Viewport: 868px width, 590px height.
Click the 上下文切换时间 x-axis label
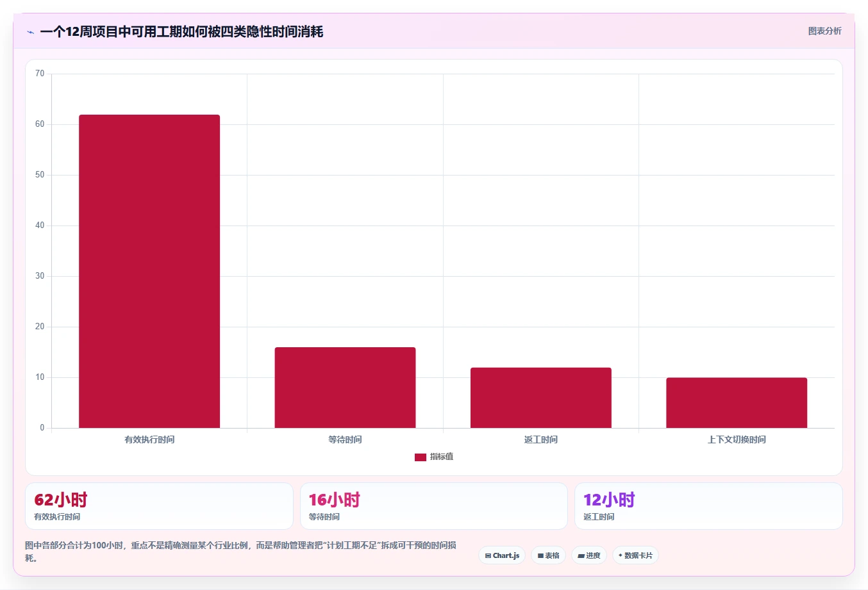pos(737,439)
